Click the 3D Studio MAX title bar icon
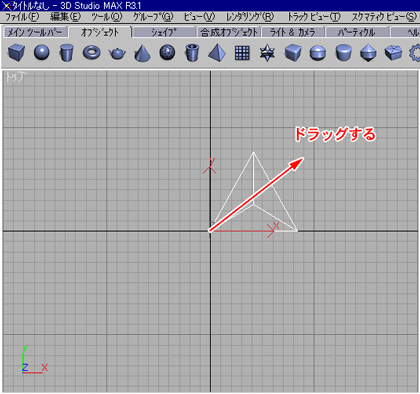 coord(6,5)
